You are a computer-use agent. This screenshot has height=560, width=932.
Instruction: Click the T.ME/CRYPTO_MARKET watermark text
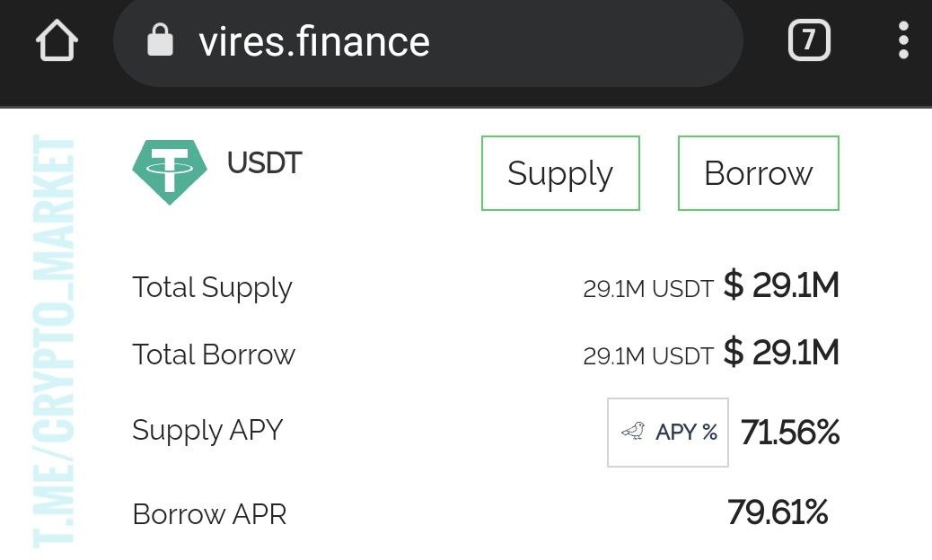click(x=54, y=341)
